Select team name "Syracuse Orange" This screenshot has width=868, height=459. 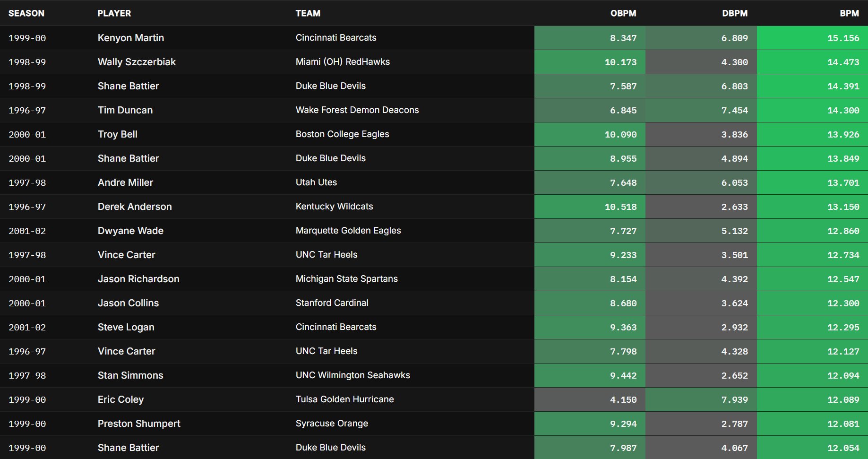(x=332, y=424)
